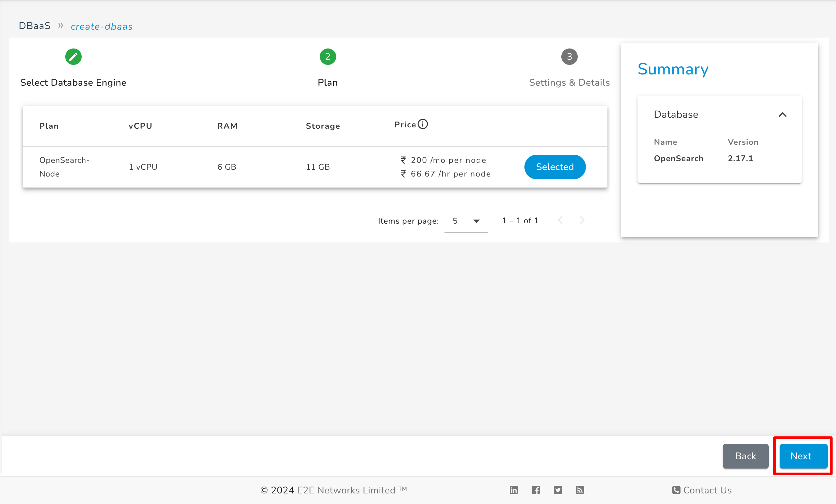Go to Settings & Details step
The image size is (836, 504).
point(569,83)
